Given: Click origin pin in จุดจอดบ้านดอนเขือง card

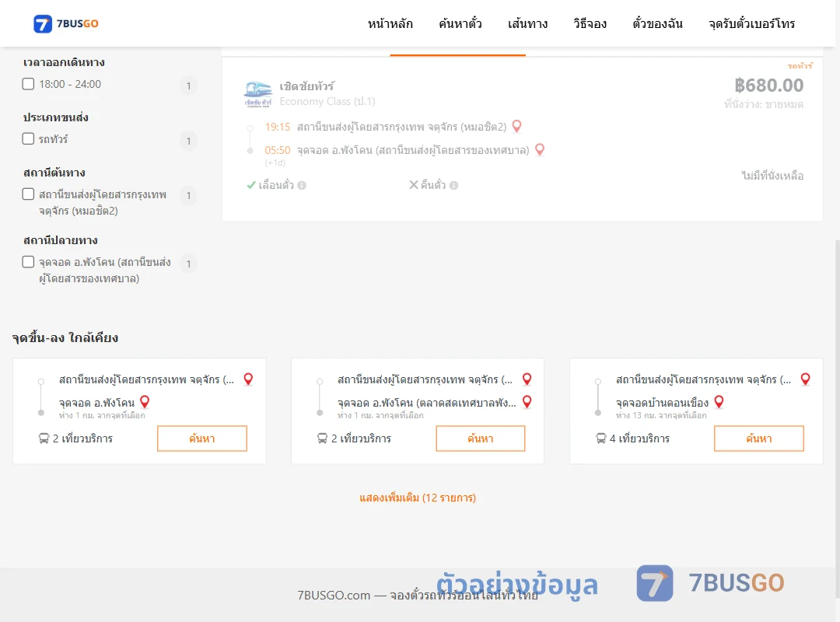Looking at the screenshot, I should pos(805,379).
